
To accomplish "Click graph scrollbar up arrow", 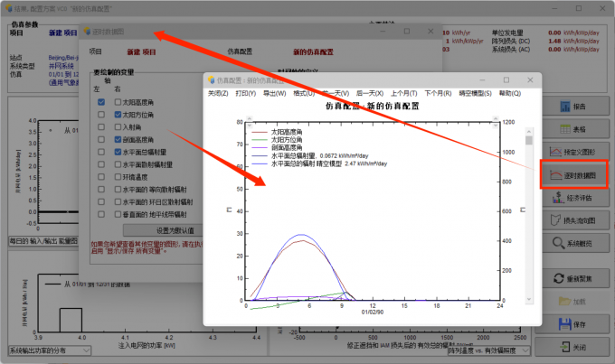I will pyautogui.click(x=529, y=131).
